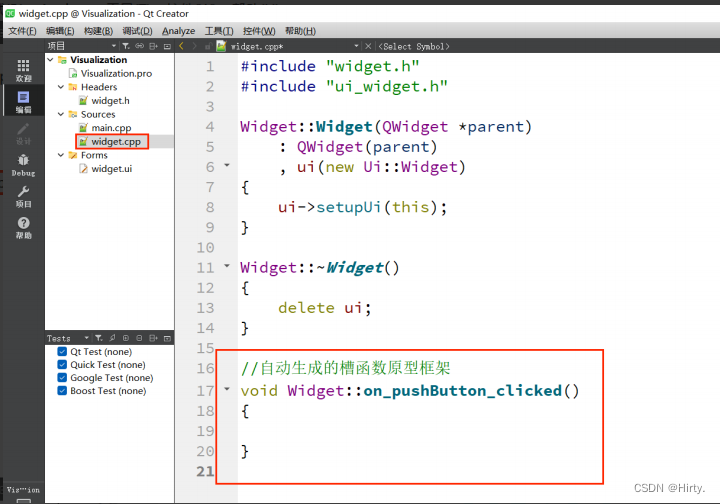This screenshot has height=504, width=720.
Task: Open the Analyze menu
Action: click(x=179, y=31)
